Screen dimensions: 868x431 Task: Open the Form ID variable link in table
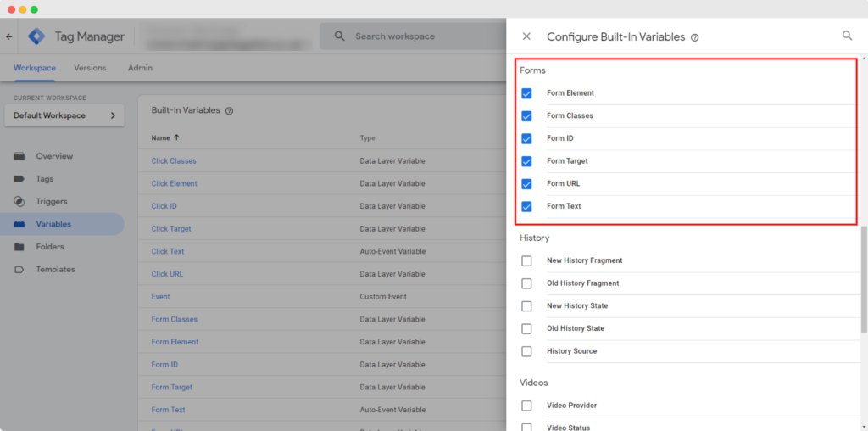(164, 365)
